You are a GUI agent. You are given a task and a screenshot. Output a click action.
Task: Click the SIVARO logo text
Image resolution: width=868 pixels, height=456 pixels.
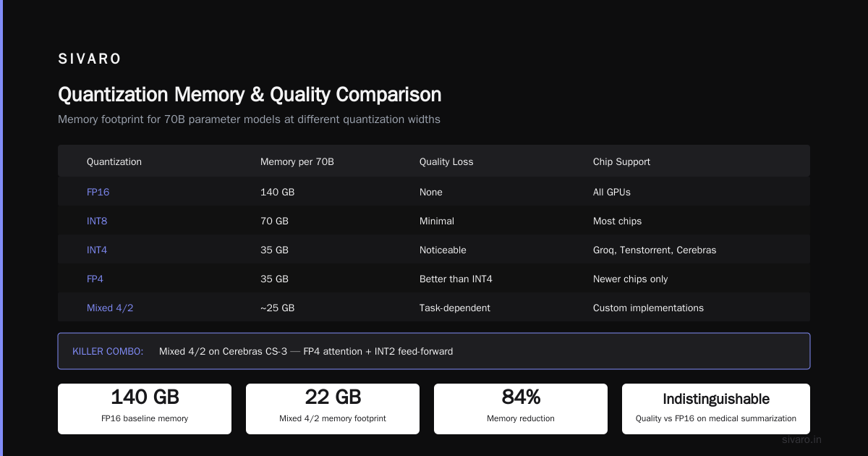pyautogui.click(x=90, y=59)
